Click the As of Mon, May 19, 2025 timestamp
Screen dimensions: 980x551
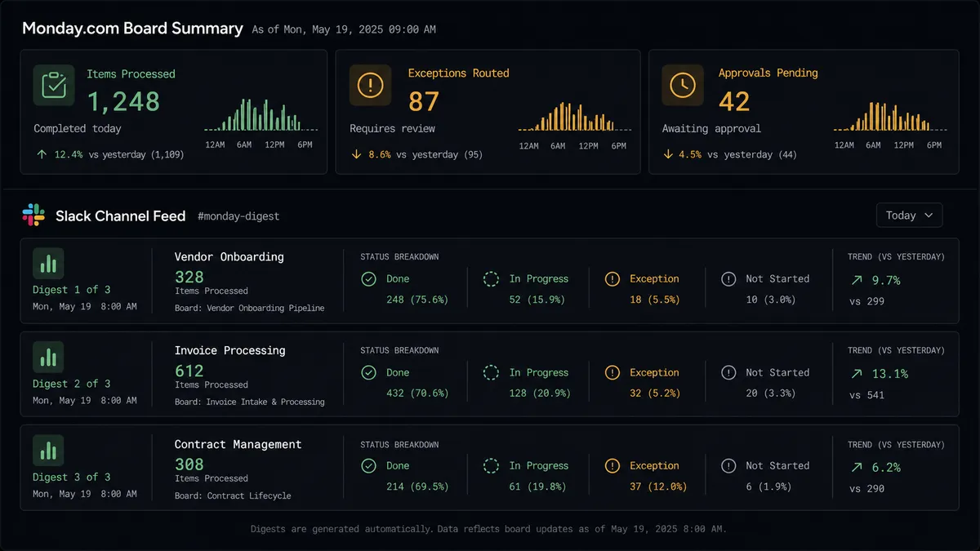click(344, 29)
